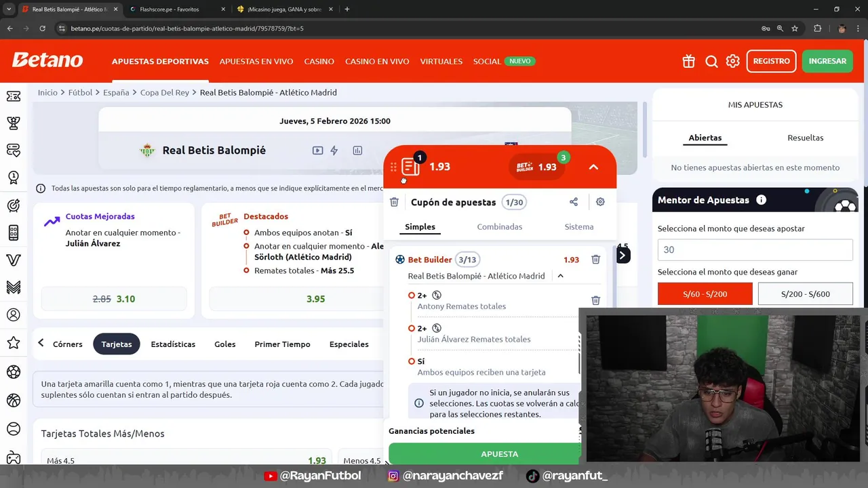The image size is (868, 488).
Task: Select the Córners market tab
Action: click(68, 344)
